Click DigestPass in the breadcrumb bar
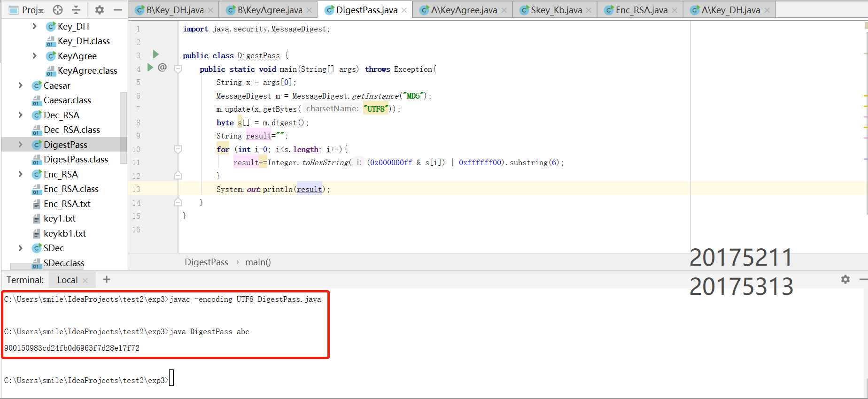Viewport: 868px width, 399px height. tap(206, 262)
